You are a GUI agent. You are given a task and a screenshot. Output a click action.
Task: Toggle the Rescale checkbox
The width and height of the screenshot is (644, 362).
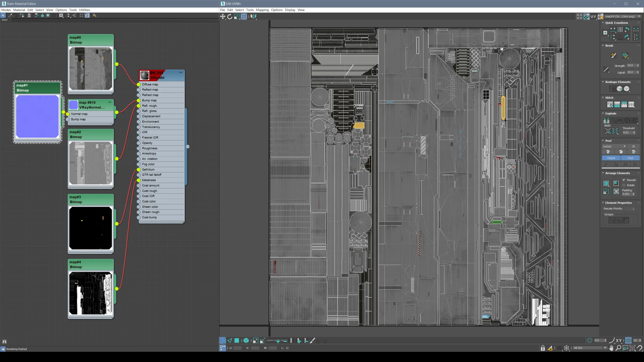click(624, 180)
